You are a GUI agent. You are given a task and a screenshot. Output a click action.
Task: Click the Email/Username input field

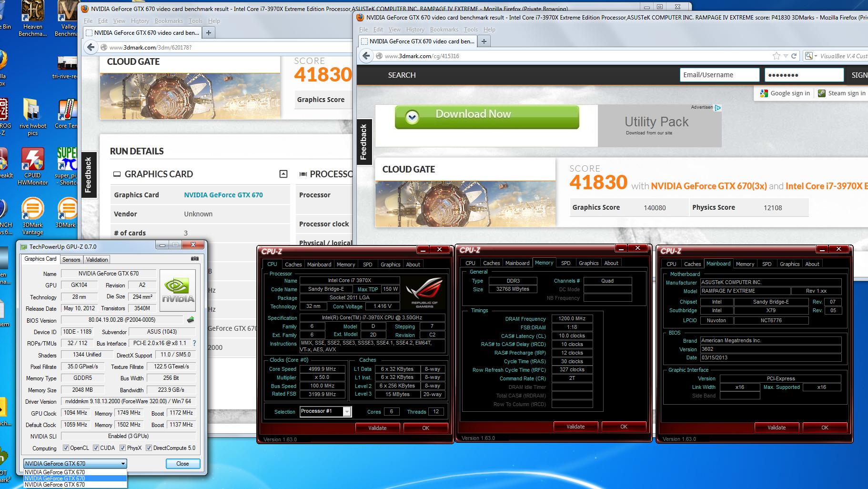[x=719, y=75]
